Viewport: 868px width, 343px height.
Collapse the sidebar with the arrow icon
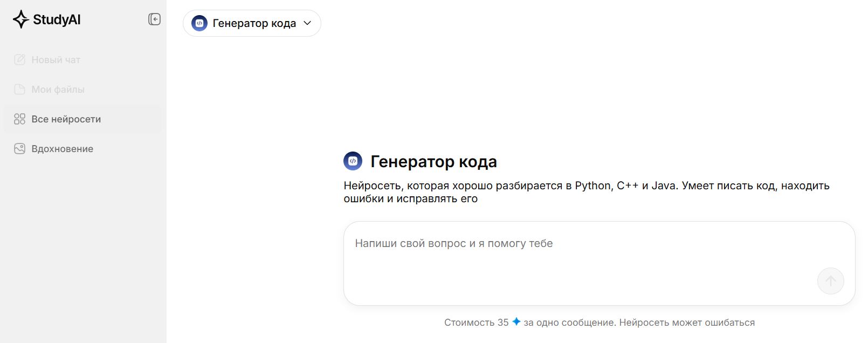tap(155, 19)
